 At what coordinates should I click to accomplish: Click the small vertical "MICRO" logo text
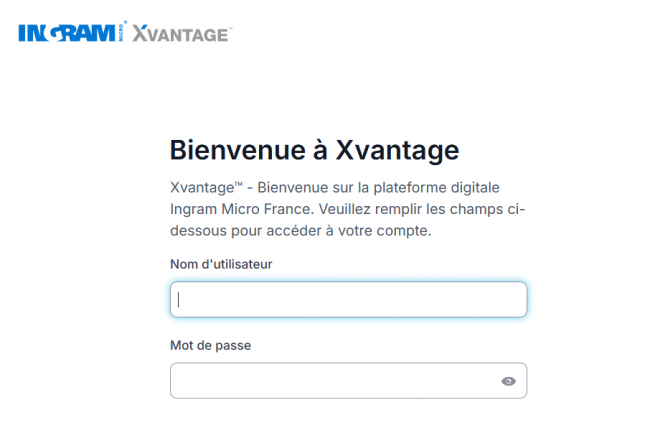point(123,34)
